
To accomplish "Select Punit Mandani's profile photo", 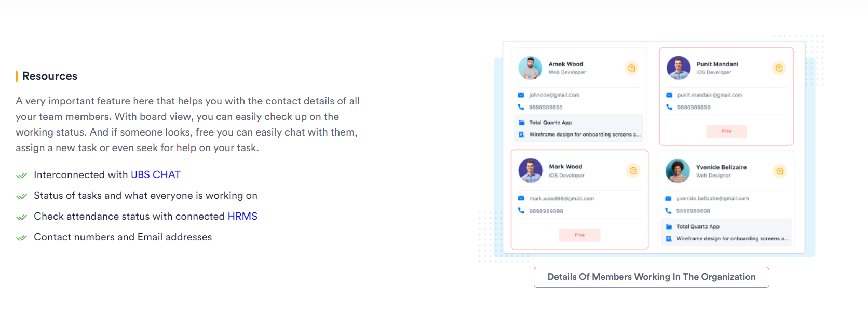I will pyautogui.click(x=679, y=68).
